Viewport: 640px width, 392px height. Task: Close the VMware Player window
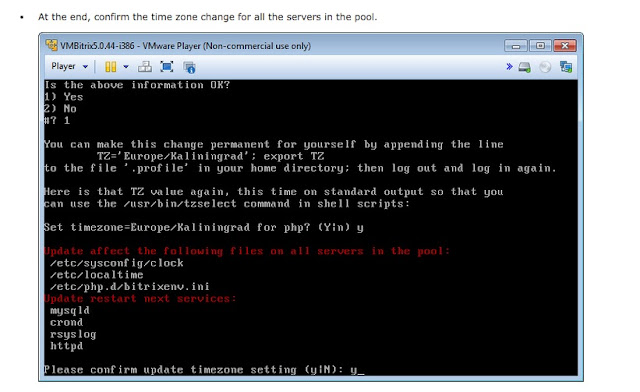(x=565, y=46)
